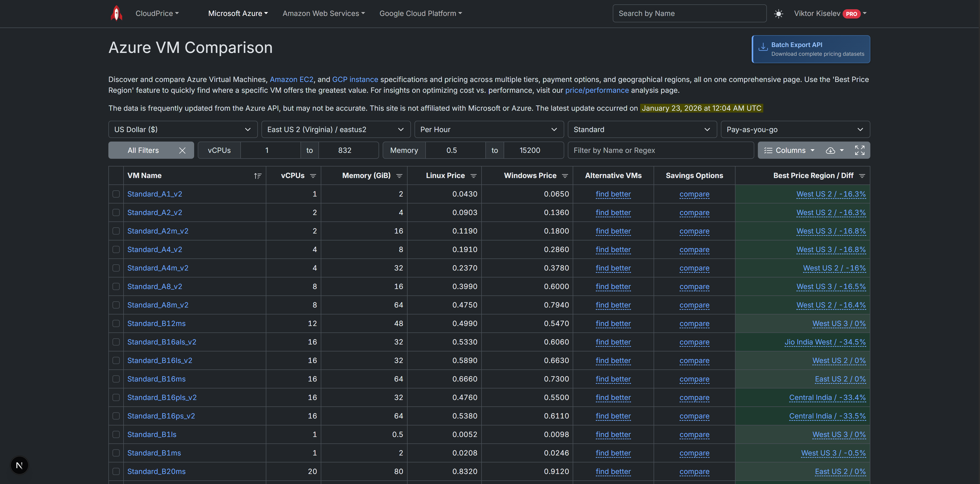Expand the East US 2 region dropdown
The width and height of the screenshot is (980, 484).
click(336, 129)
